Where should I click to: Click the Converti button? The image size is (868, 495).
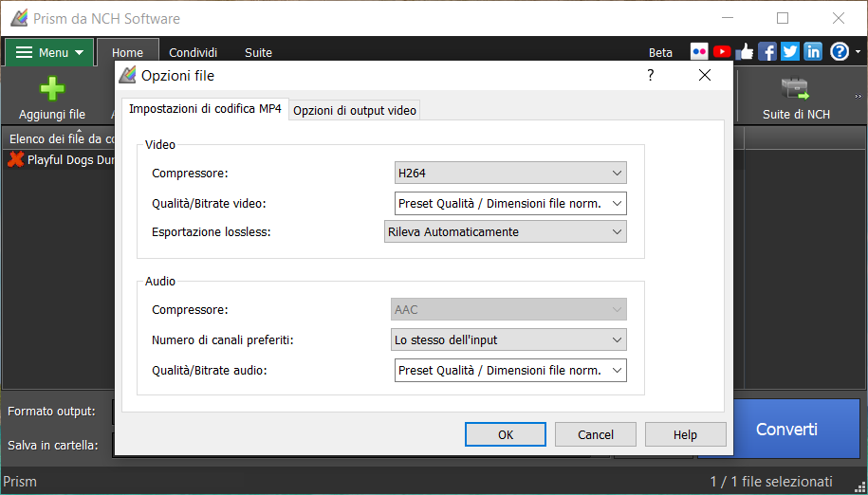point(786,430)
